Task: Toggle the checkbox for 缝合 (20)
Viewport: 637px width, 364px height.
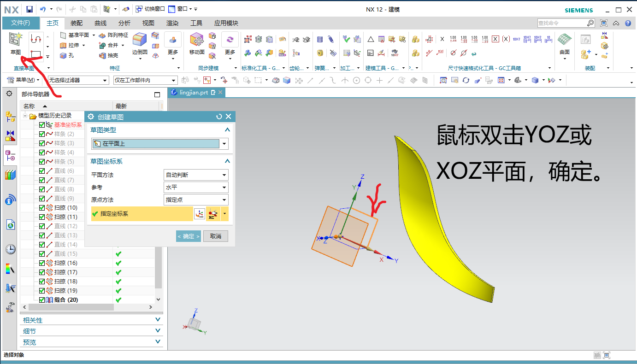Action: click(42, 300)
